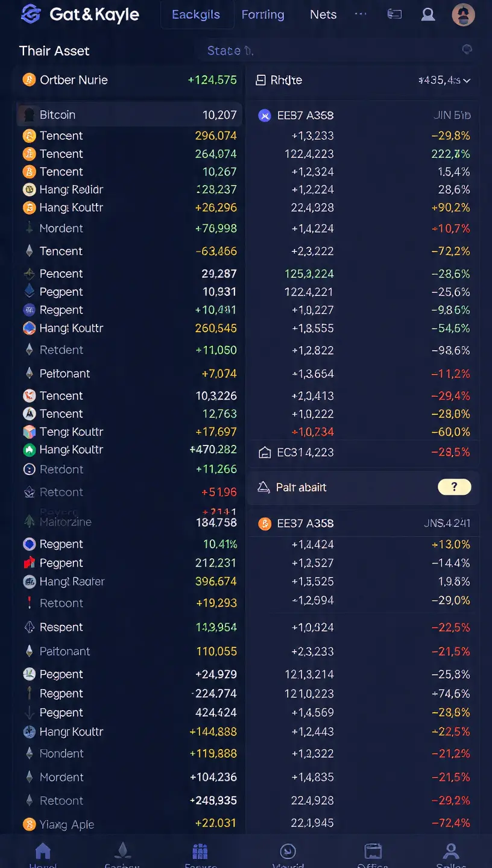Open the person icon in bottom navigation
Screen dimensions: 492x868
(x=450, y=851)
